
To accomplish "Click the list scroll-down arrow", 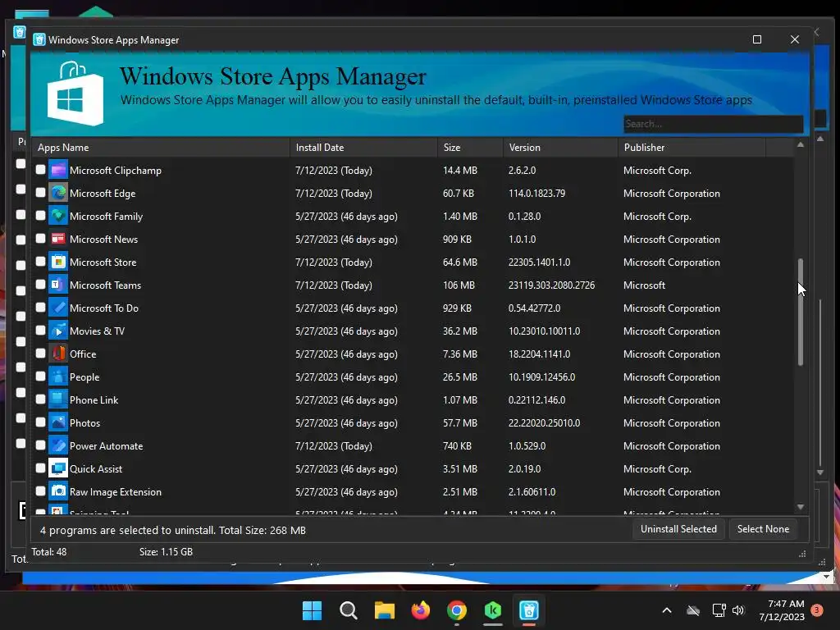I will 801,507.
